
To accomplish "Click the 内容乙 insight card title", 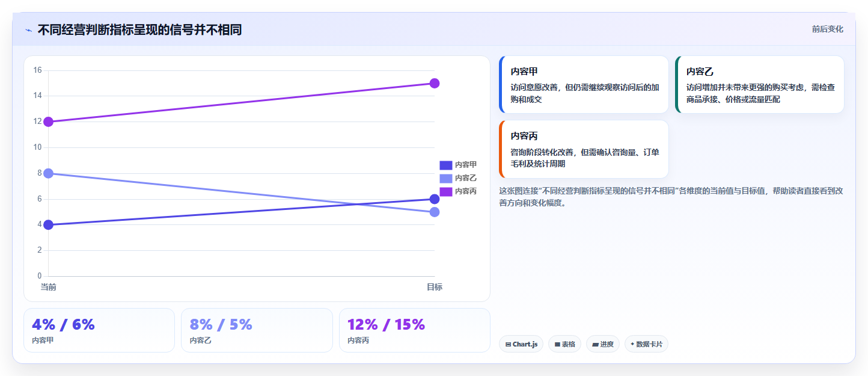I will (700, 72).
